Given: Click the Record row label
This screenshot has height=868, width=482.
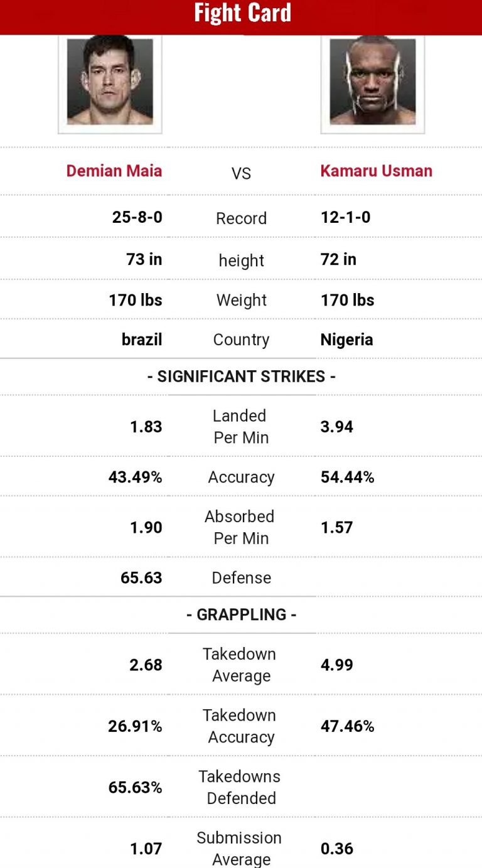Looking at the screenshot, I should [241, 218].
